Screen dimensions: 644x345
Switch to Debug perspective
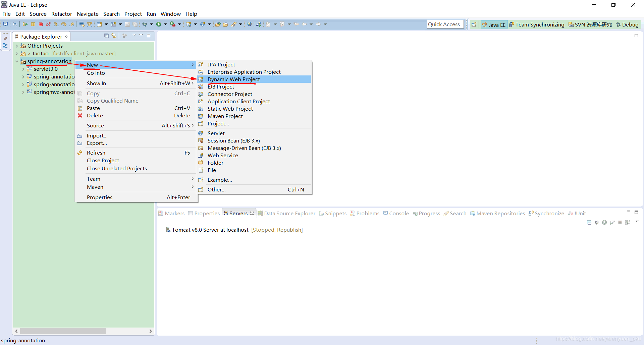click(x=627, y=25)
